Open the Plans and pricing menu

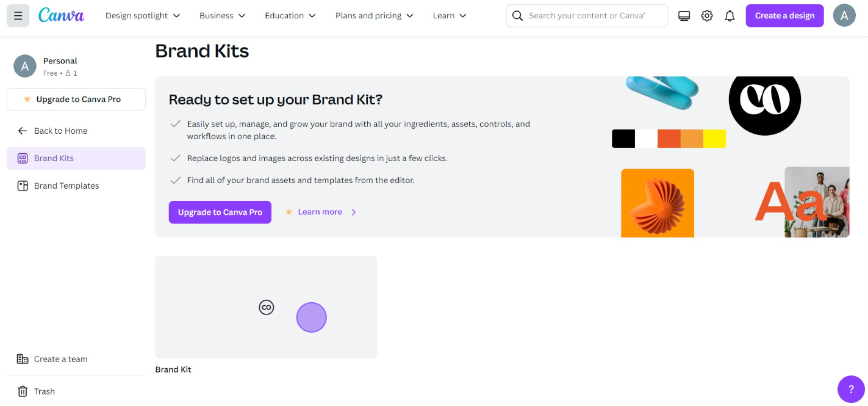375,16
